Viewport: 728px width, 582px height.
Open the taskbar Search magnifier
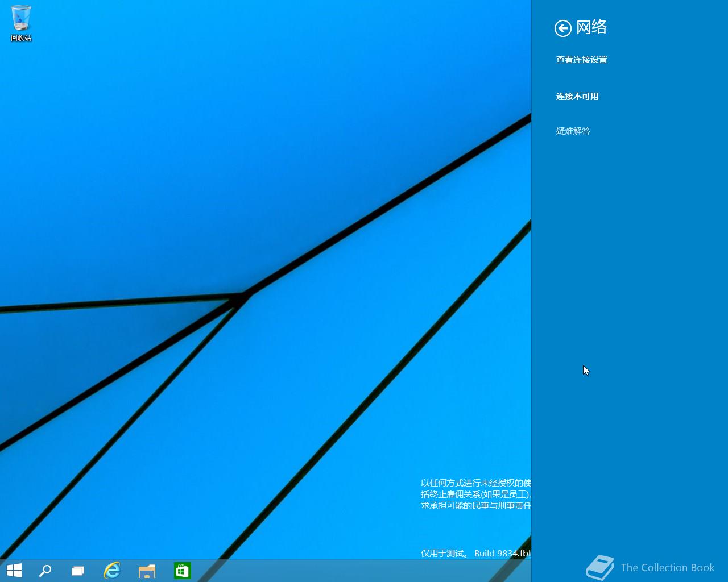45,571
